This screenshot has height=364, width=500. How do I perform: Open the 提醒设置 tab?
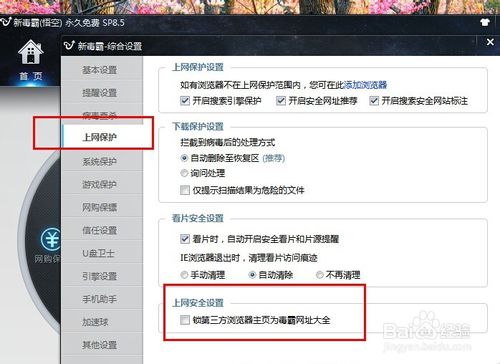(102, 93)
